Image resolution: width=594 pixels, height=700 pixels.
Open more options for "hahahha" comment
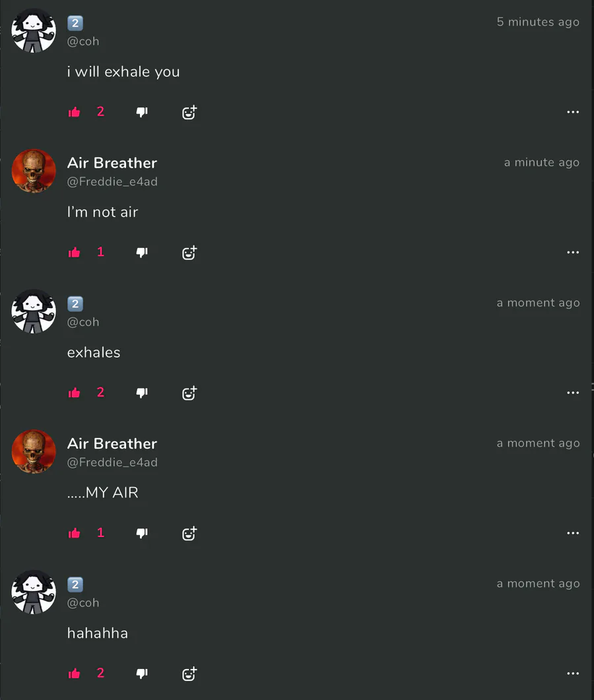(573, 673)
